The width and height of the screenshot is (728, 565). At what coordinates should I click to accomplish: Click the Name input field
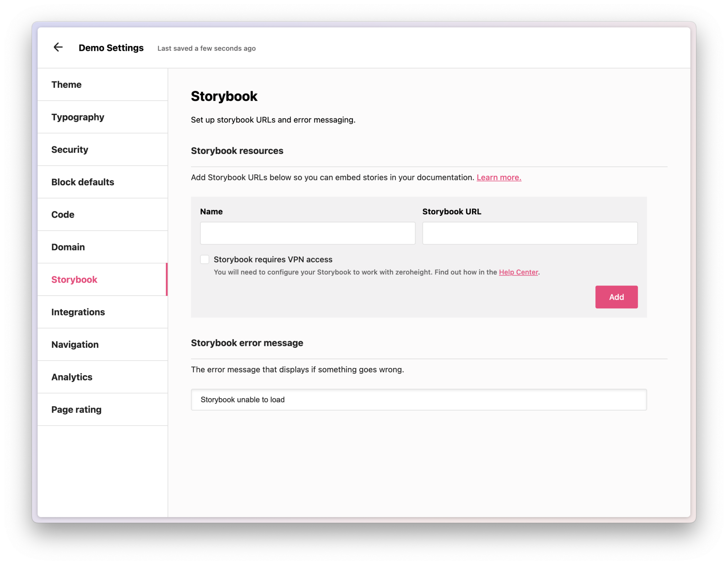coord(307,233)
